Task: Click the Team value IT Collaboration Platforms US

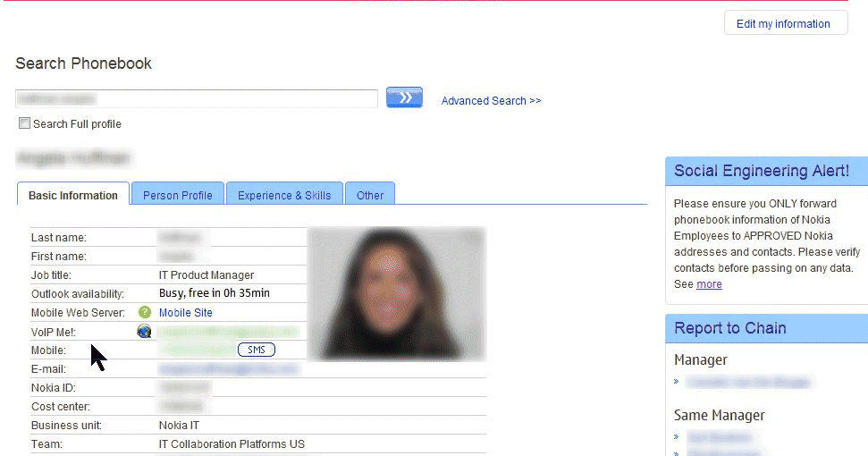Action: 232,443
